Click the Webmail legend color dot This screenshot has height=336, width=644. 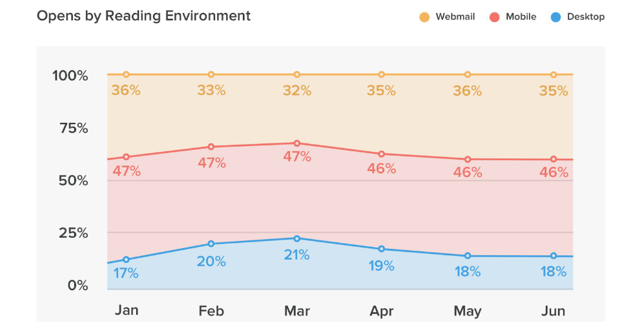tap(424, 17)
